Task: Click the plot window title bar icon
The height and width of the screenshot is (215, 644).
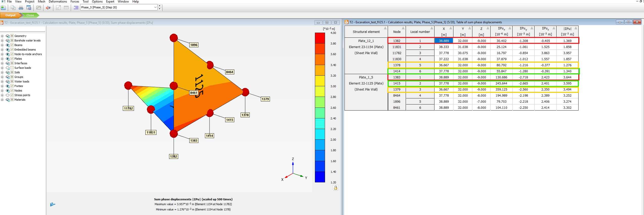Action: coord(2,23)
